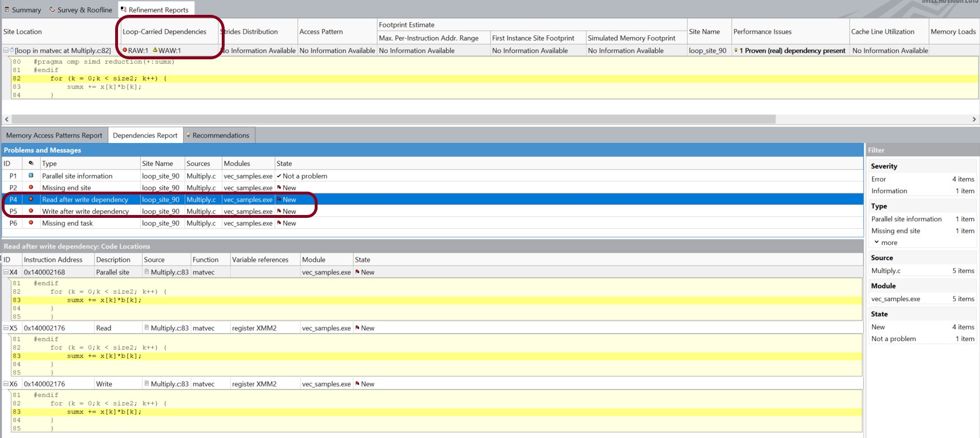Click source file icon in the X4 row
980x438 pixels.
click(147, 272)
